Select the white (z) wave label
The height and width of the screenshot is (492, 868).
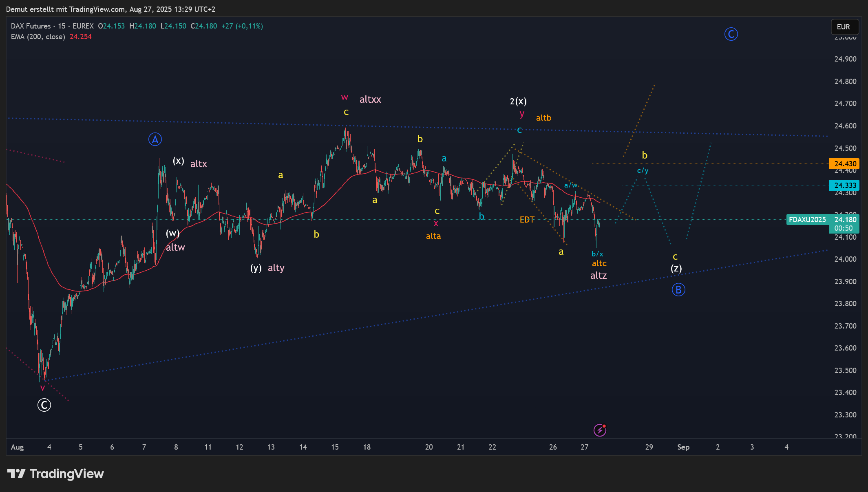point(676,268)
